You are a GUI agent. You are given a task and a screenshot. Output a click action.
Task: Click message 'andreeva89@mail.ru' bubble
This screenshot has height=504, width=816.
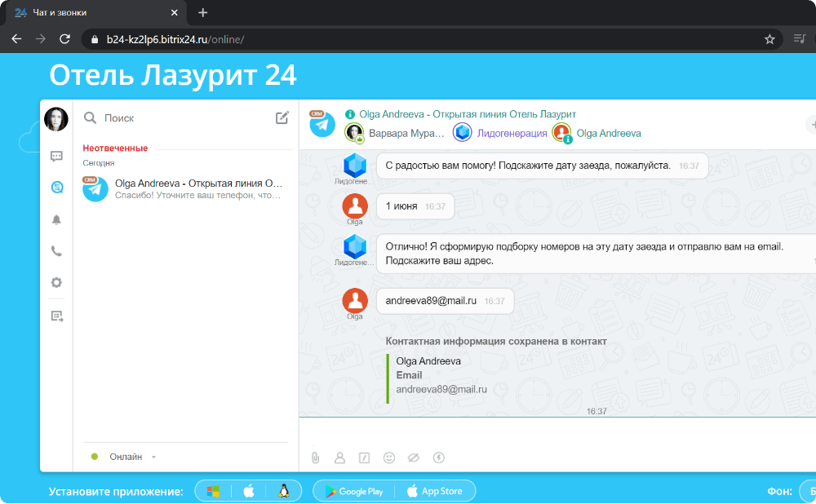[445, 301]
